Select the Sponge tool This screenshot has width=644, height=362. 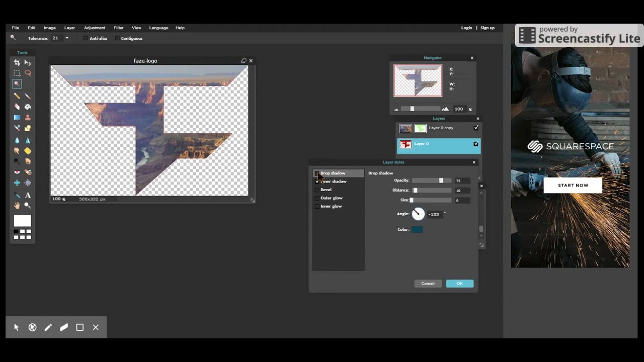pos(28,151)
